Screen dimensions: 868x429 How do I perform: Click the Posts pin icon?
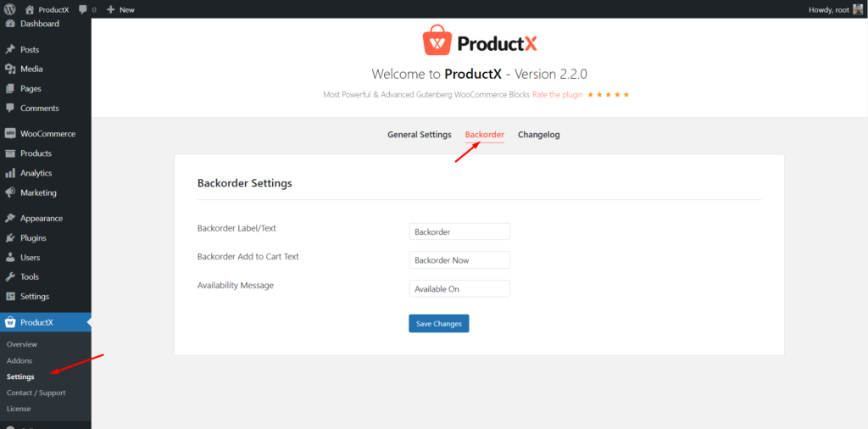(10, 50)
